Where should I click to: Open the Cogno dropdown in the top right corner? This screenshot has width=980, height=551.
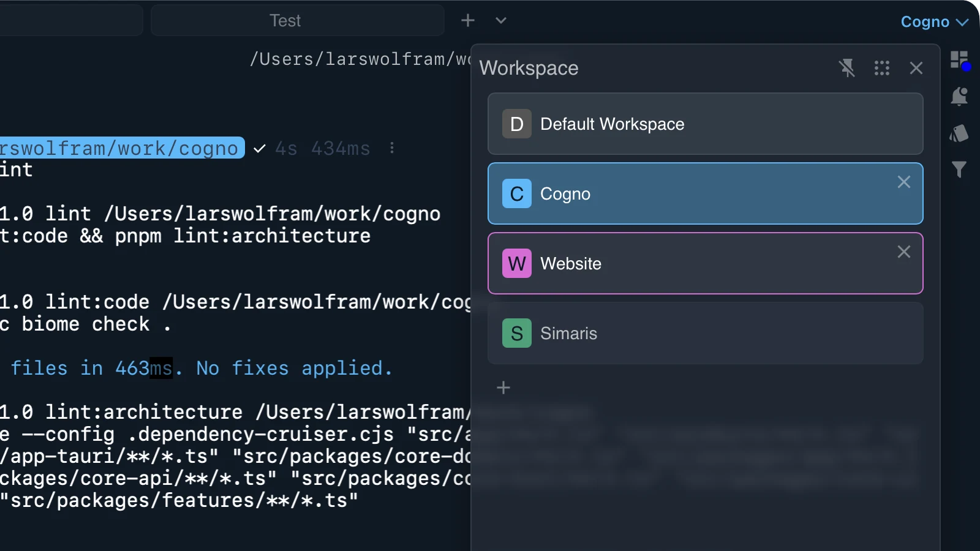[933, 21]
